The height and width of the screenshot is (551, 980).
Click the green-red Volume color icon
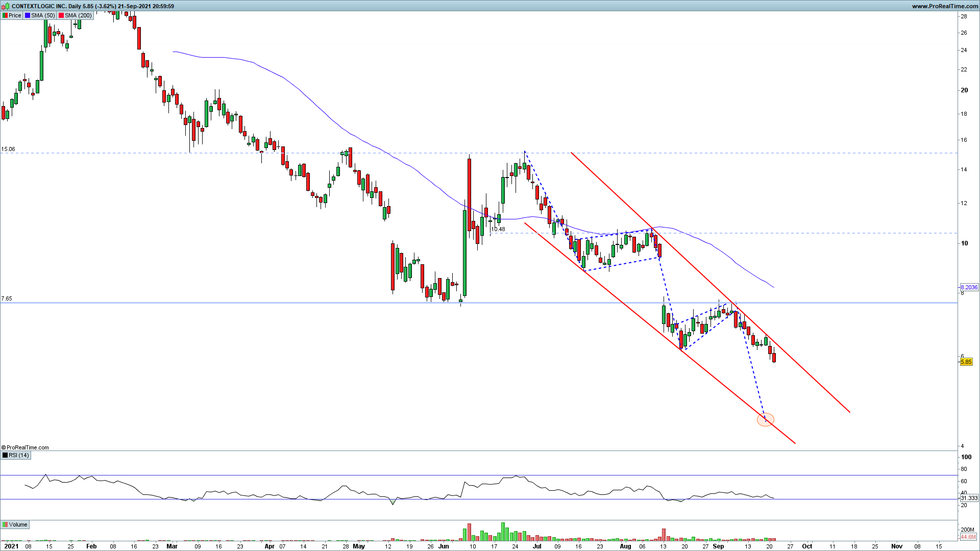tap(5, 524)
